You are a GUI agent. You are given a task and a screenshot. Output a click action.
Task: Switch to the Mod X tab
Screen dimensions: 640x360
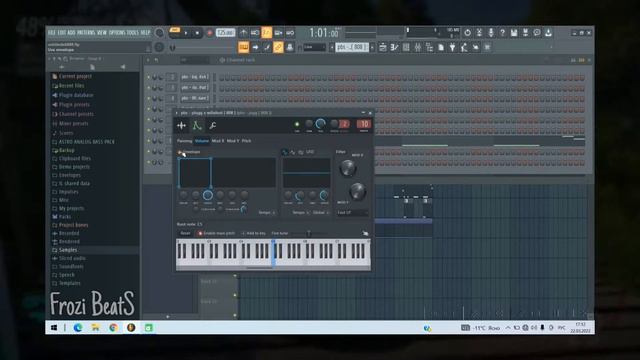point(218,141)
